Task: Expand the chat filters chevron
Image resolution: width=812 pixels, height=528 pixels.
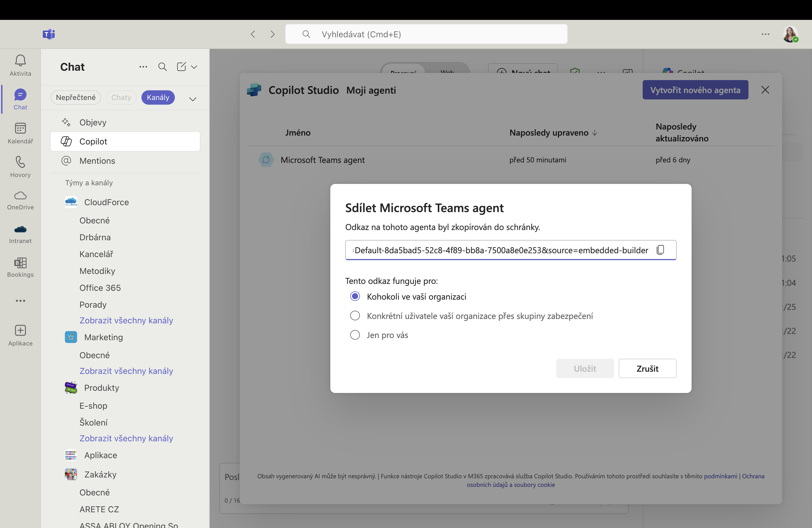Action: (x=193, y=99)
